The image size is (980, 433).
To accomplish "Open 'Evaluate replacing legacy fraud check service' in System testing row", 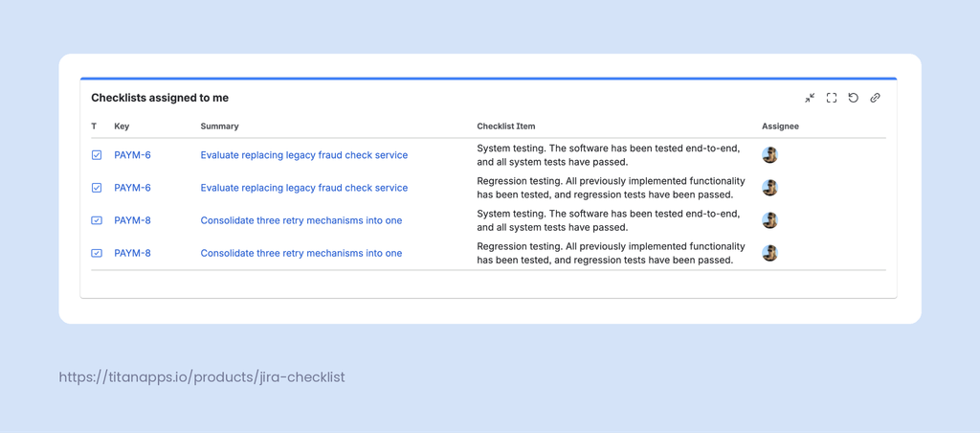I will (x=303, y=155).
